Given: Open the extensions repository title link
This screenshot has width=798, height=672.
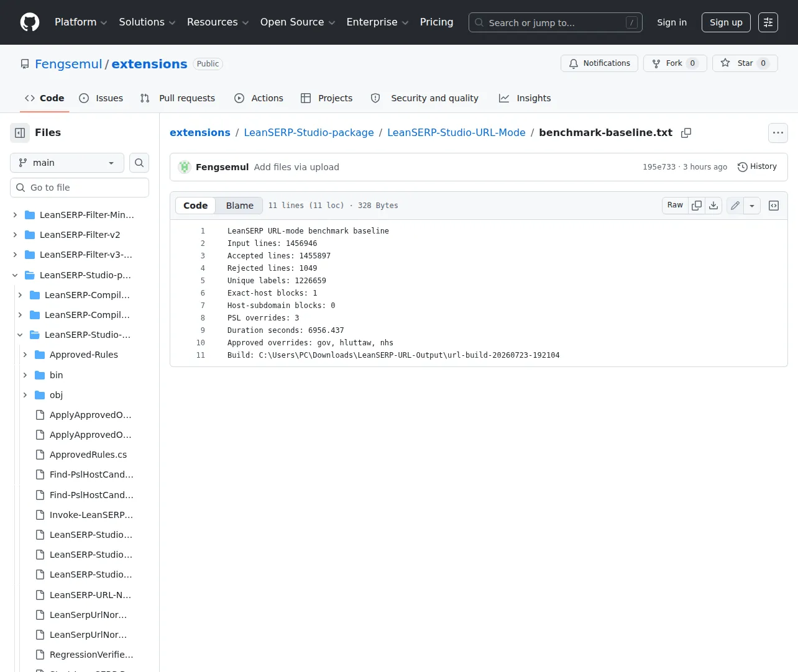Looking at the screenshot, I should click(x=149, y=64).
